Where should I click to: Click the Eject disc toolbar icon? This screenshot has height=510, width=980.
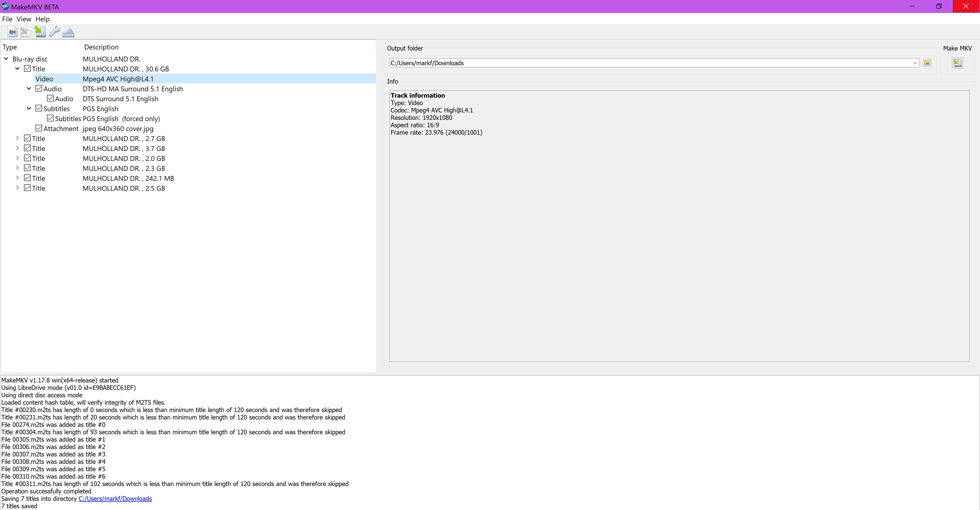(68, 32)
